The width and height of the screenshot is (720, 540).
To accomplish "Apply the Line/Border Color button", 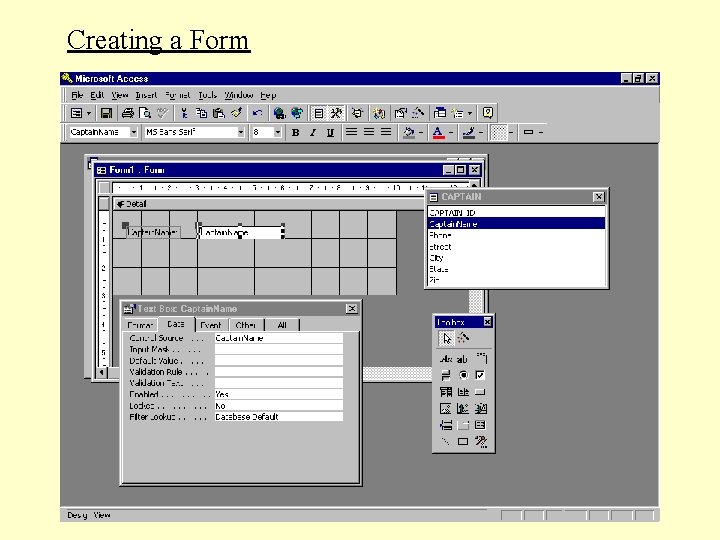I will [x=468, y=132].
